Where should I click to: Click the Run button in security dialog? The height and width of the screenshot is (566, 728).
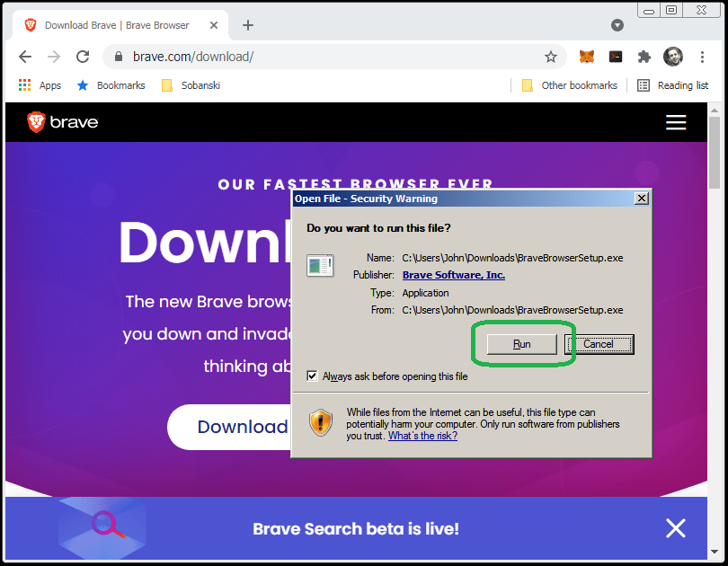pyautogui.click(x=521, y=344)
